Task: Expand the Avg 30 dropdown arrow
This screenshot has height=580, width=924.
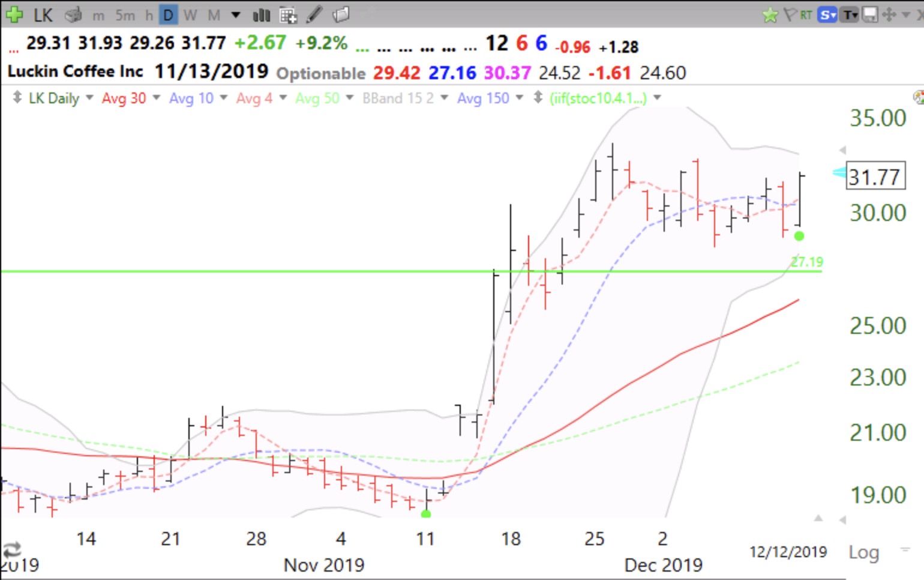Action: [x=157, y=97]
